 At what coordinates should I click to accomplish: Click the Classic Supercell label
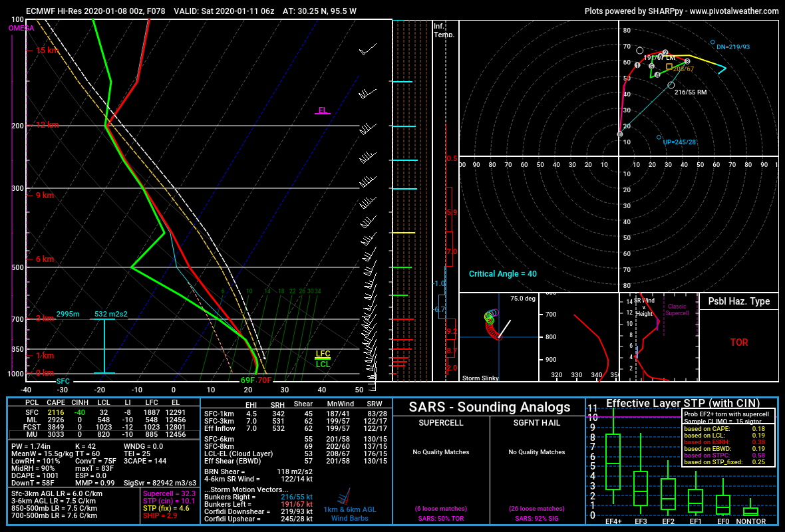point(677,310)
